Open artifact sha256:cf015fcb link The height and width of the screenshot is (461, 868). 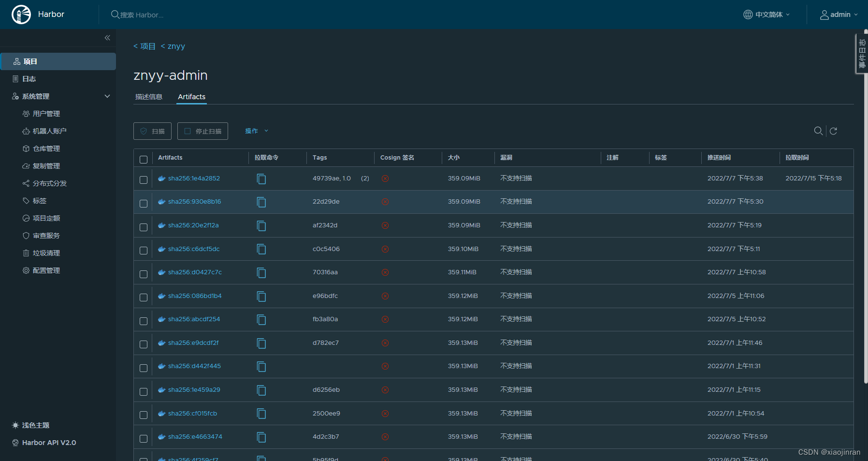tap(192, 414)
